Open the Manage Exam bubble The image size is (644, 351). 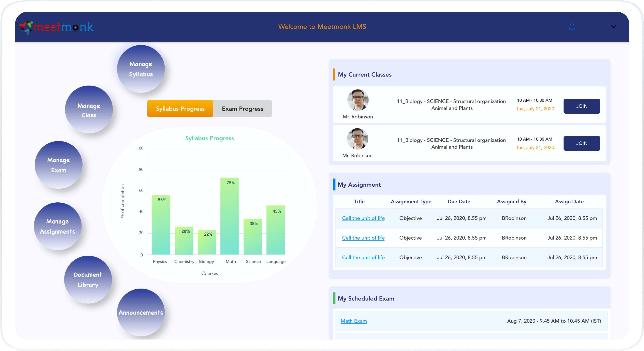pos(58,165)
